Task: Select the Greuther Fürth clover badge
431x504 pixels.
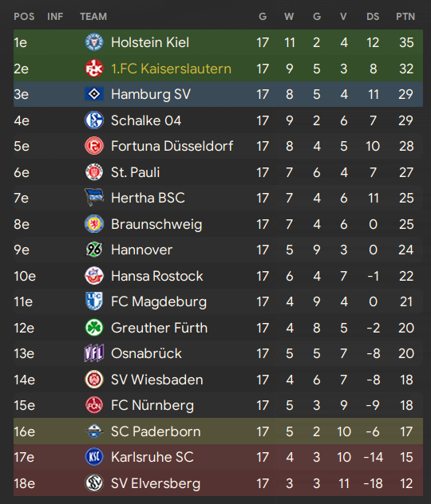Action: 94,328
